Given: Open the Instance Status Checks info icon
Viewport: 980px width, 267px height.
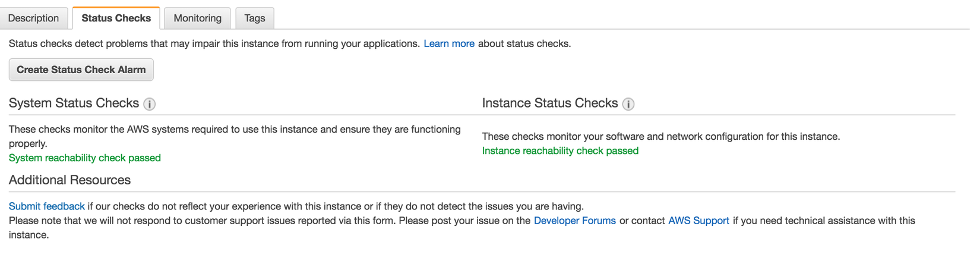Looking at the screenshot, I should 628,104.
